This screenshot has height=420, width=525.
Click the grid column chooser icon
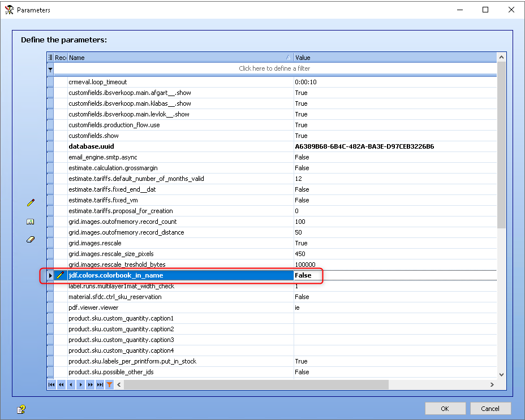(50, 57)
